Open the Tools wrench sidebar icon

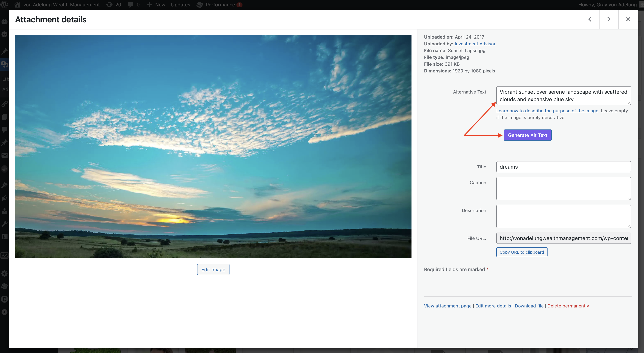click(x=5, y=224)
